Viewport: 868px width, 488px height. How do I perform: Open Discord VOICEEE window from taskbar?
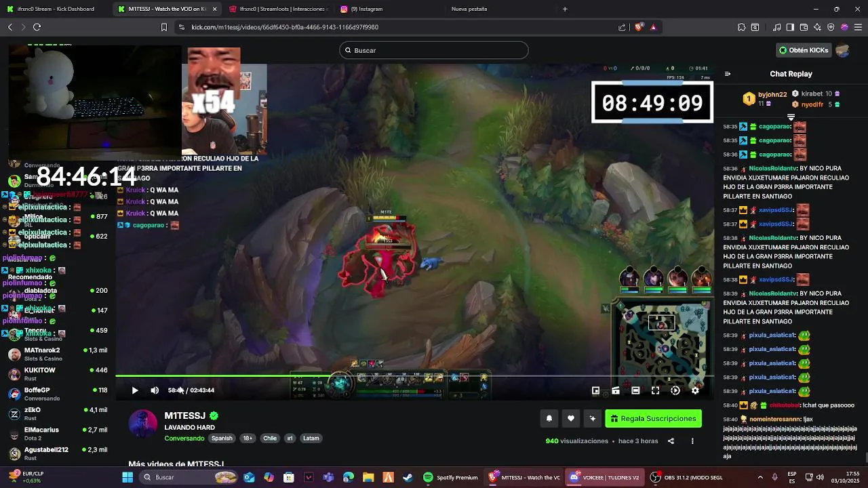[x=605, y=477]
